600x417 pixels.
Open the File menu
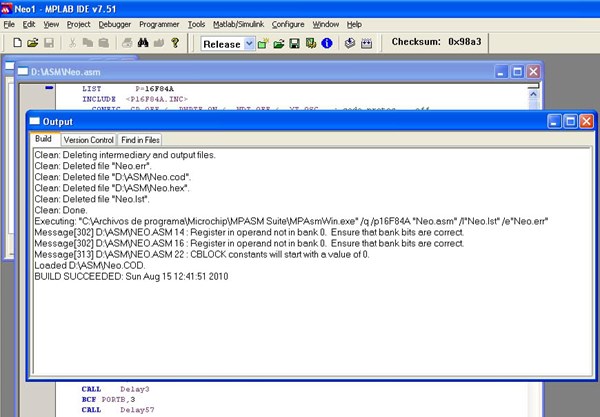click(x=9, y=24)
